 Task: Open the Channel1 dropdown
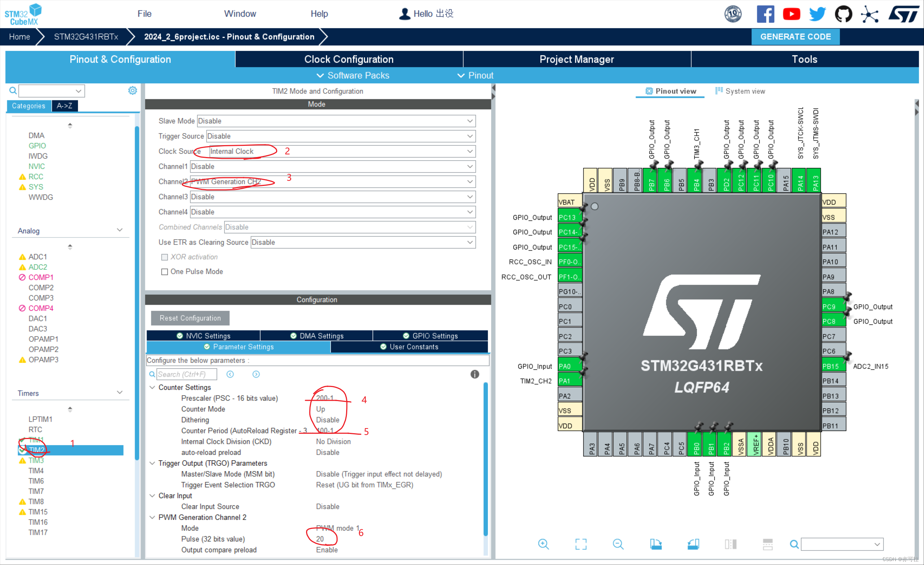click(x=333, y=166)
